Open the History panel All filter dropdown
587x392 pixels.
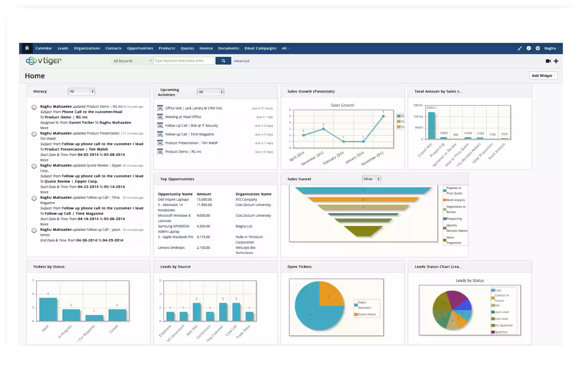point(81,91)
